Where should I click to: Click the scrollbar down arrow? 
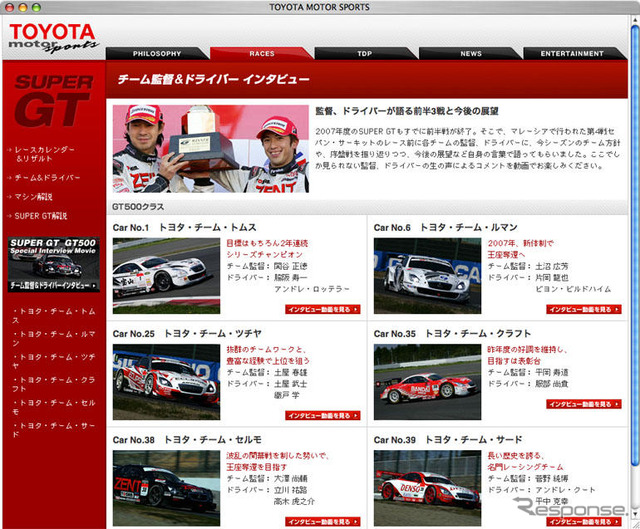[x=635, y=513]
